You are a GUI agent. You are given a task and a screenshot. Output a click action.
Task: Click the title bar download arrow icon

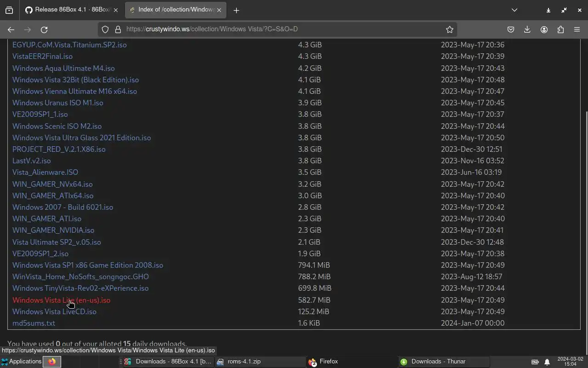[x=548, y=10]
